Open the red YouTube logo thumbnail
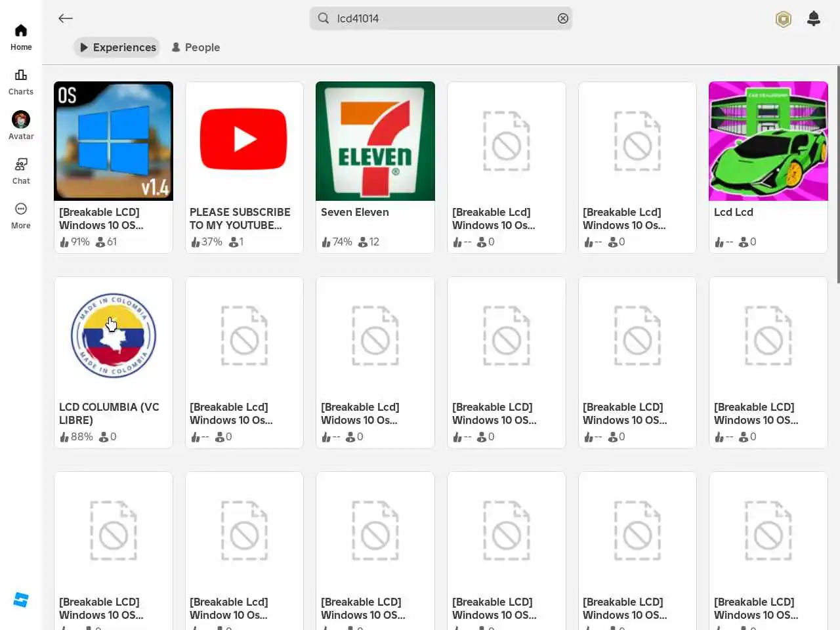The width and height of the screenshot is (840, 630). [x=244, y=141]
